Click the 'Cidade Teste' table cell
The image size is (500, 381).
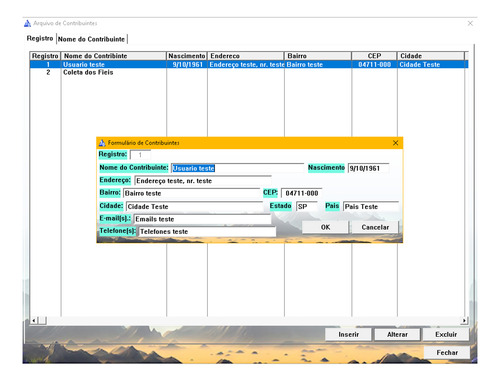(431, 64)
